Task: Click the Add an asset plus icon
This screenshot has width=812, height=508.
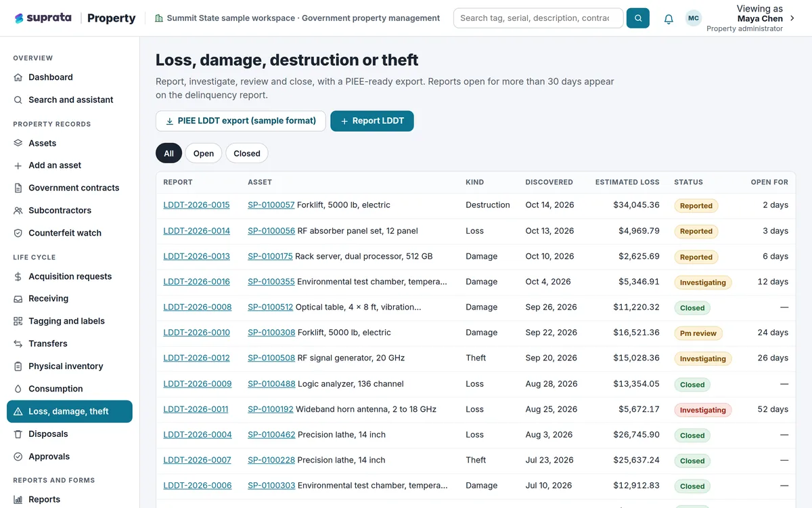Action: pos(18,165)
